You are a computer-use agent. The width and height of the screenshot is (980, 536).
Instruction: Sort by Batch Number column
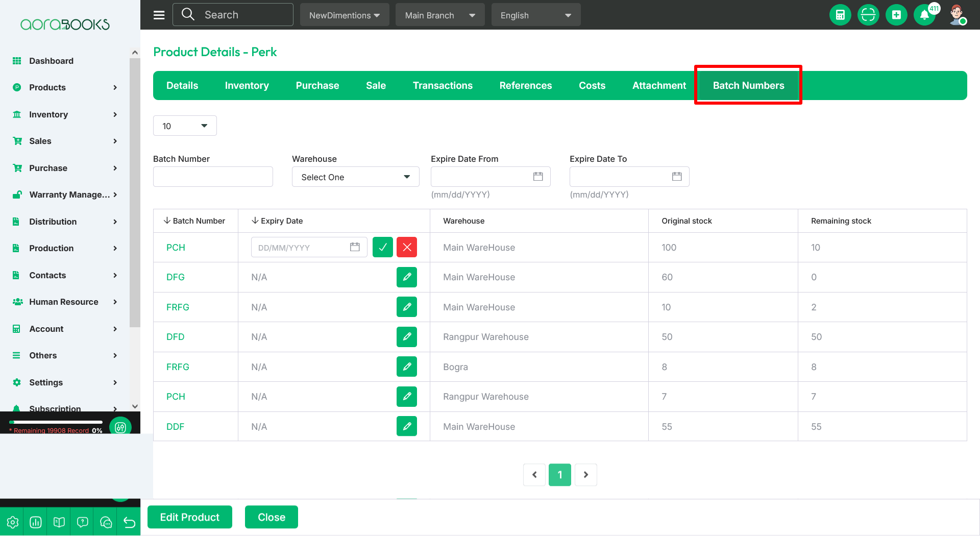[194, 221]
